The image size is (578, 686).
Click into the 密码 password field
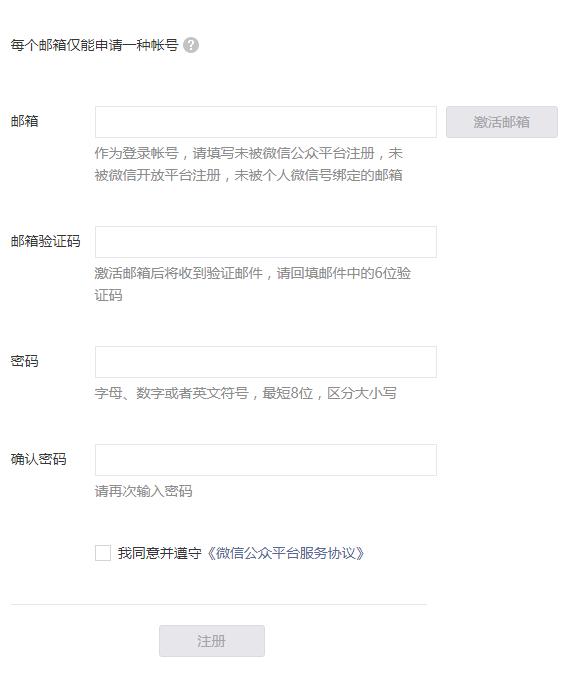266,362
